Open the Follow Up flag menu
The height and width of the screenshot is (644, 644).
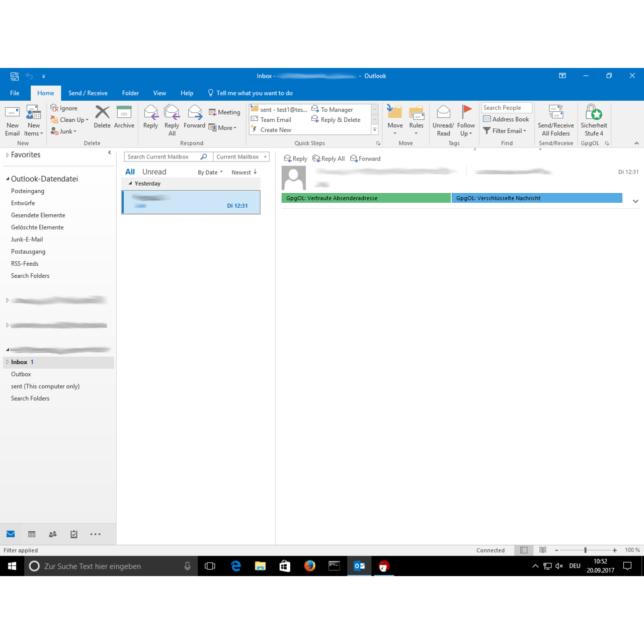tap(466, 121)
